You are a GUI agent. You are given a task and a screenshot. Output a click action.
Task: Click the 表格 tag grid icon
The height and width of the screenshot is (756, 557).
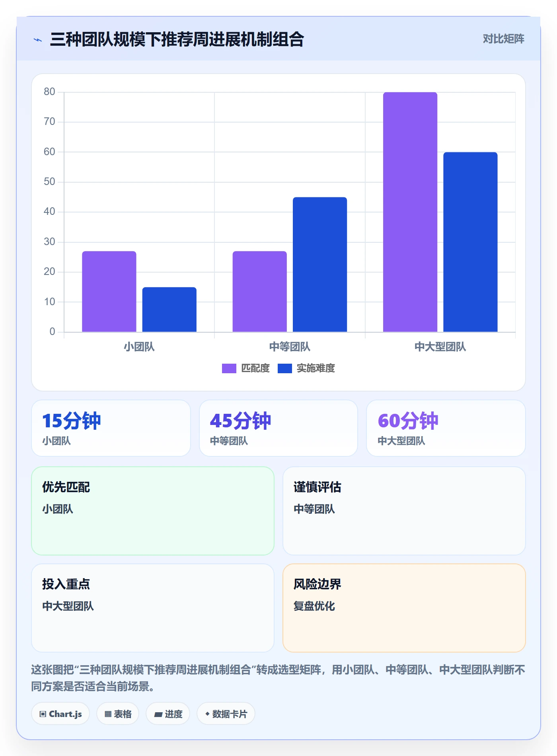108,714
